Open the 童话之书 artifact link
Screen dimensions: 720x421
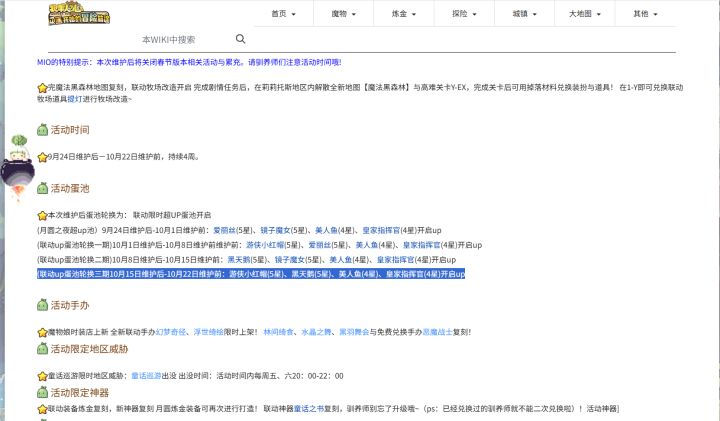tap(309, 408)
